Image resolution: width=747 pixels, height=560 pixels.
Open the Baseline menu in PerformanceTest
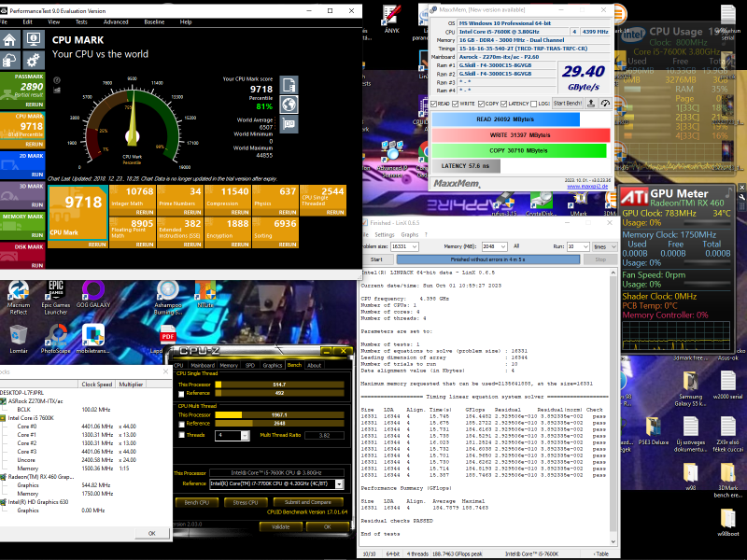click(x=154, y=21)
